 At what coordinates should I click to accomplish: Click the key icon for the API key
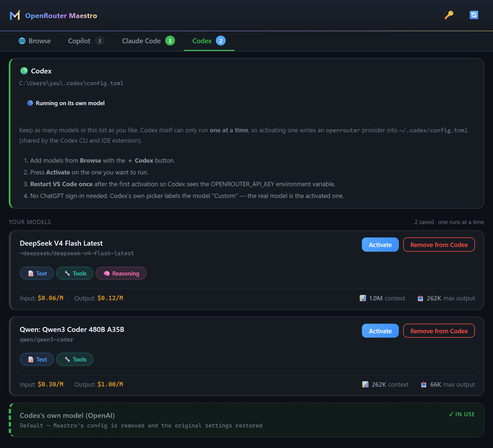449,15
